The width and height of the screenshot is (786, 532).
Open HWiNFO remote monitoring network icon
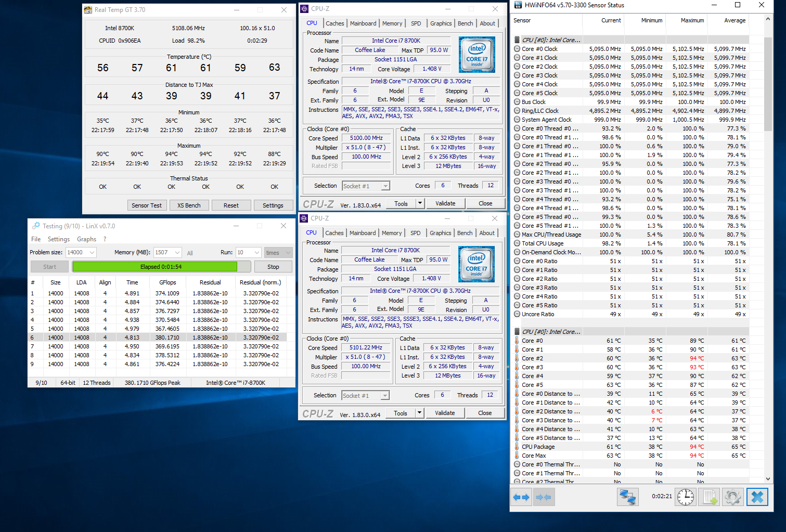click(627, 497)
